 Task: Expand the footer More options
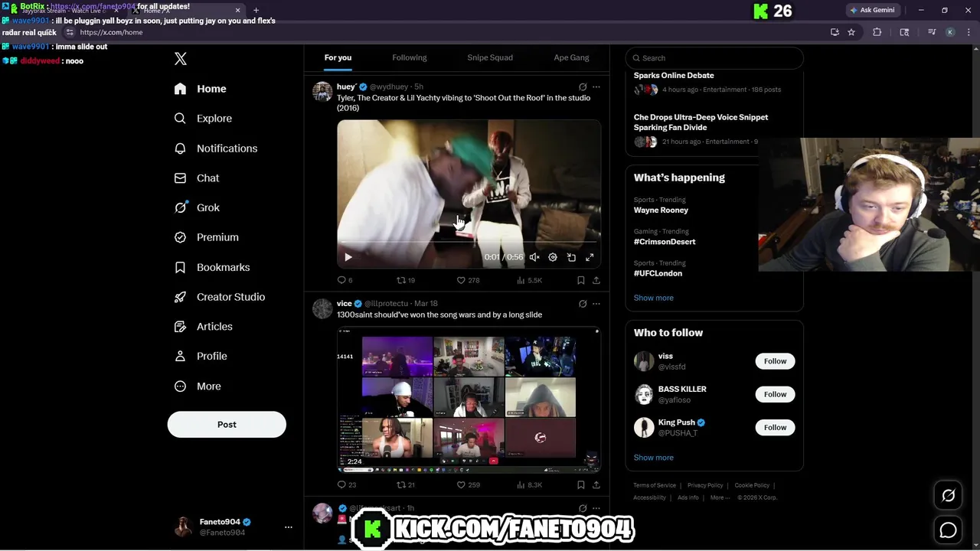718,497
